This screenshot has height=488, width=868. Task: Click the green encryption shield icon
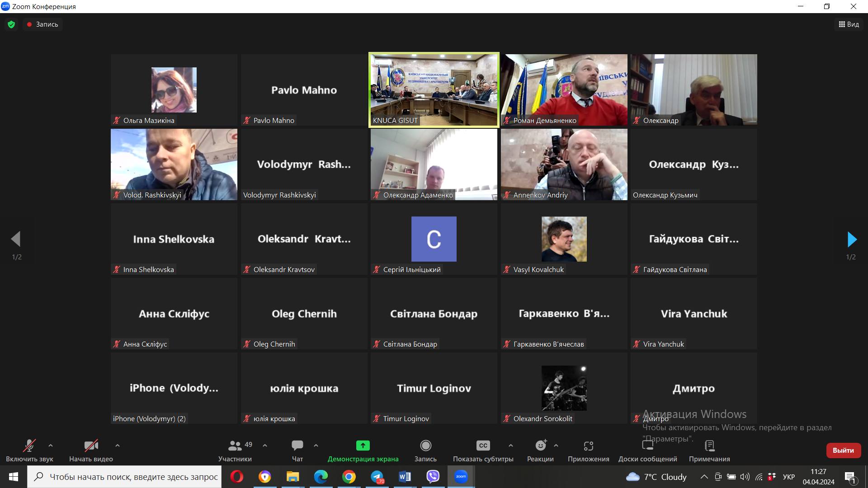pyautogui.click(x=11, y=24)
